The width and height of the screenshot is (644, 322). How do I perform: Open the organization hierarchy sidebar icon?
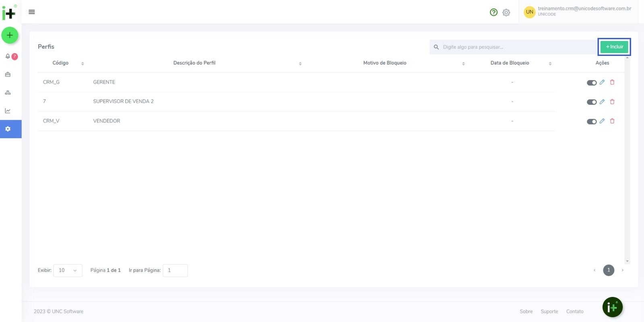click(8, 93)
